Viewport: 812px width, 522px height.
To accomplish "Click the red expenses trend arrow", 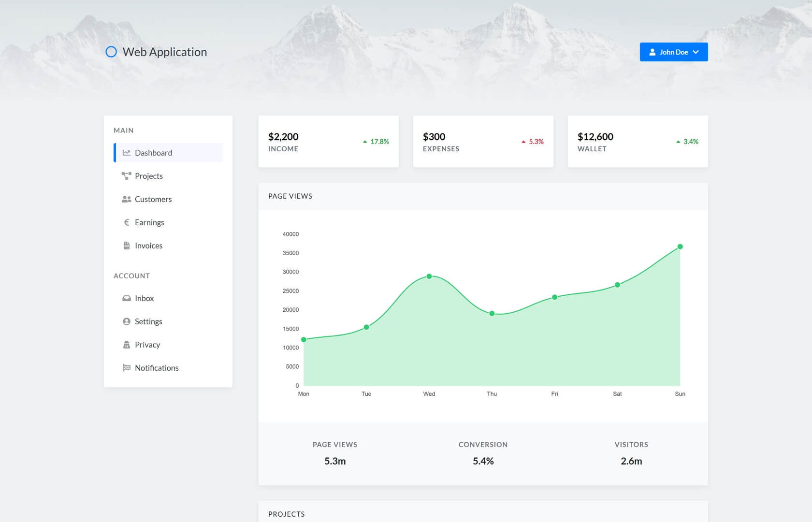I will pos(524,142).
